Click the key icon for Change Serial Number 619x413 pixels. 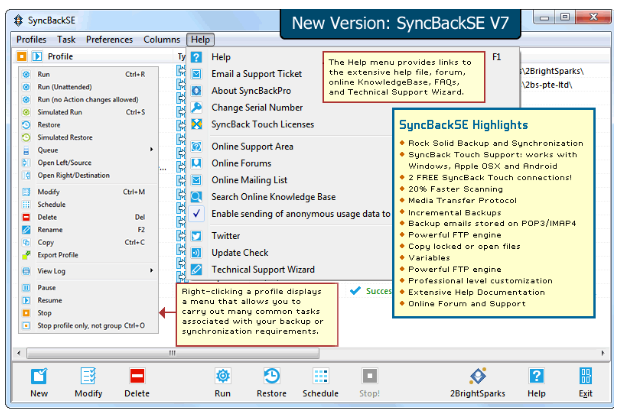196,107
